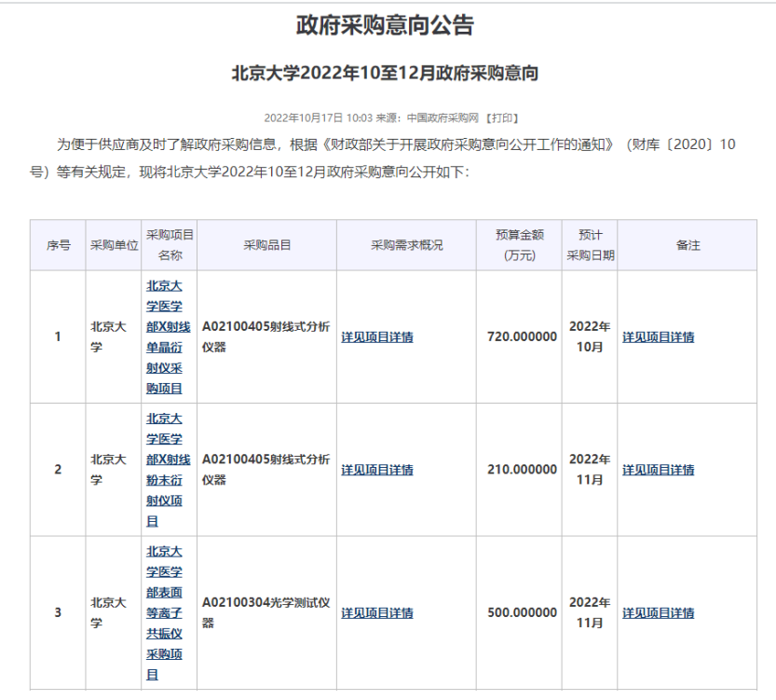Click sequence number 1 cell
Image resolution: width=776 pixels, height=700 pixels.
(x=58, y=336)
